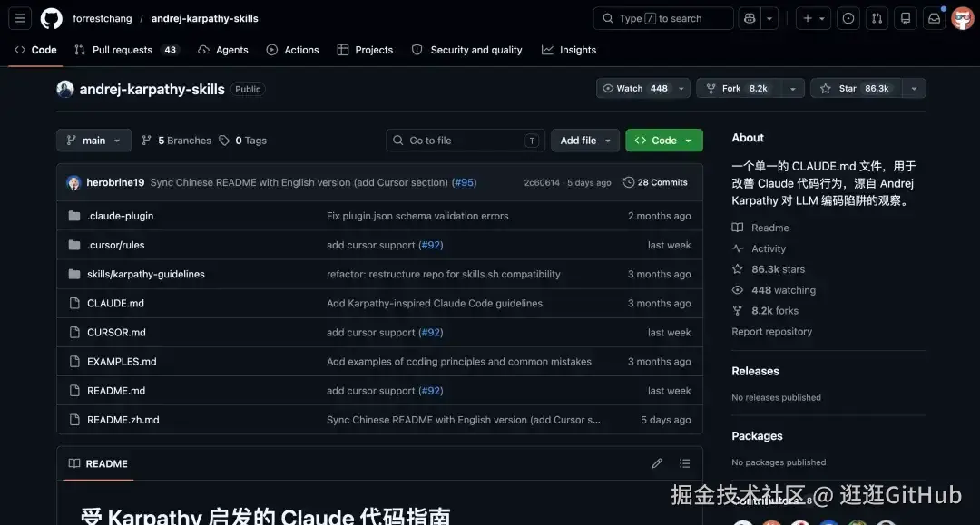Open the green Code dropdown button
Screen dimensions: 980x525
[x=663, y=141]
